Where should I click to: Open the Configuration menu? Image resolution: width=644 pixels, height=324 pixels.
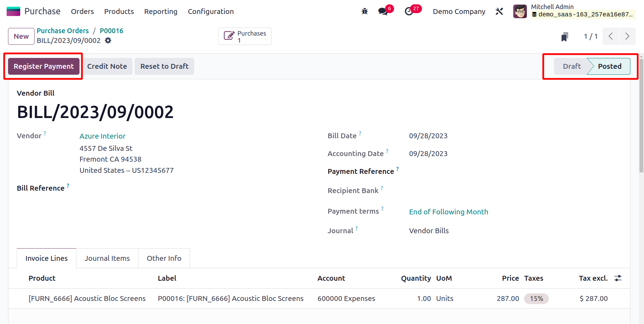click(211, 12)
